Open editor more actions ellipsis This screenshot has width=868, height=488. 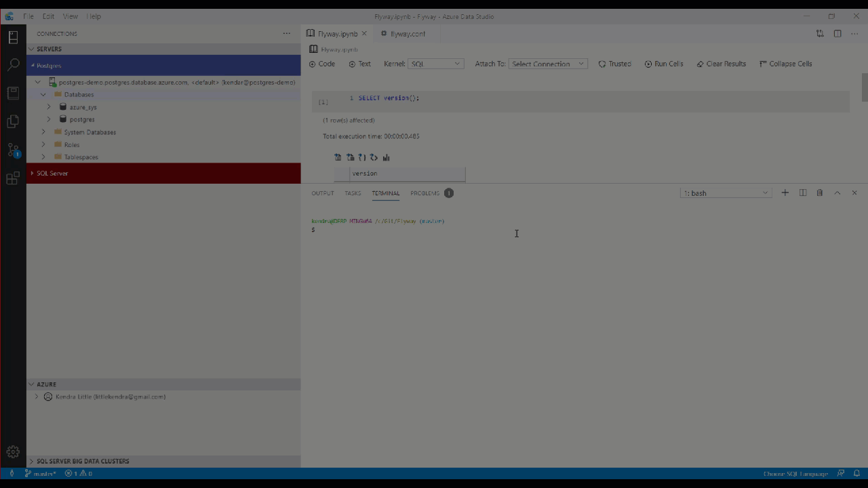[x=854, y=33]
